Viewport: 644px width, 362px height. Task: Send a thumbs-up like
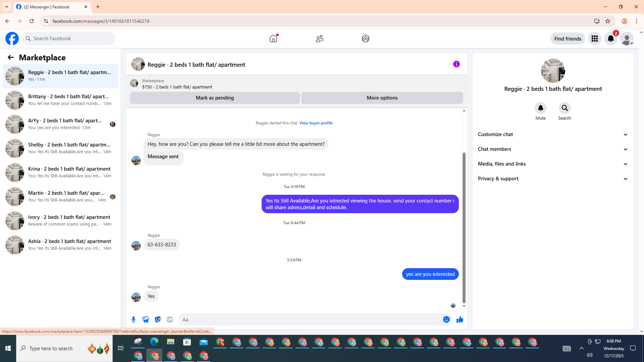tap(460, 319)
